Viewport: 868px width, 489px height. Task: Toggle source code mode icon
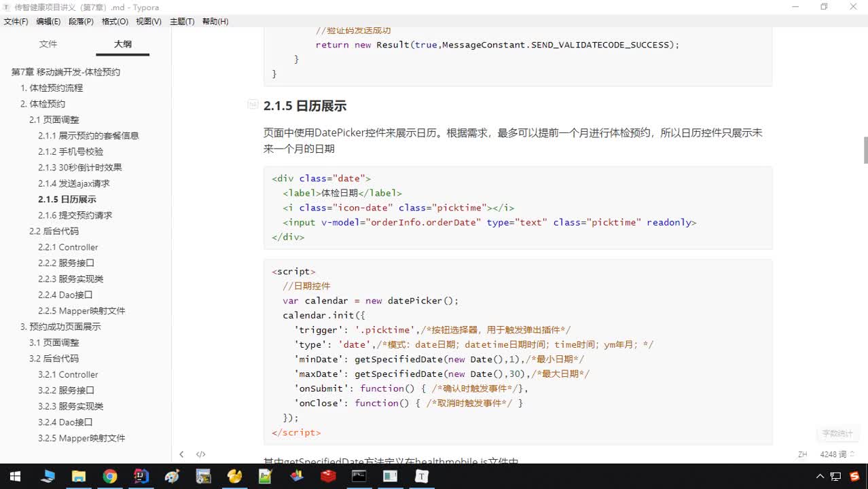coord(201,454)
